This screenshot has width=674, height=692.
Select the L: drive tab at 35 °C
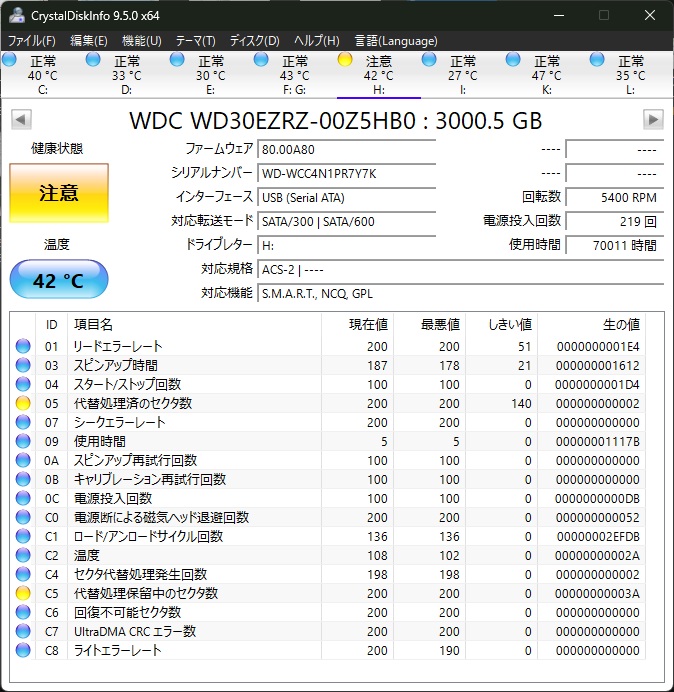[x=631, y=75]
